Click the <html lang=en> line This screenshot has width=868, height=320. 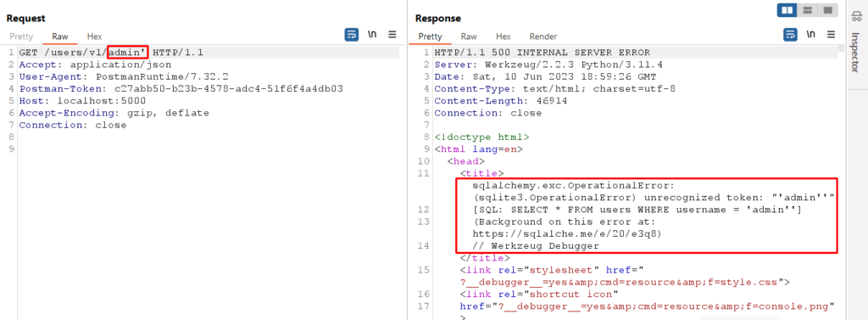(x=479, y=149)
